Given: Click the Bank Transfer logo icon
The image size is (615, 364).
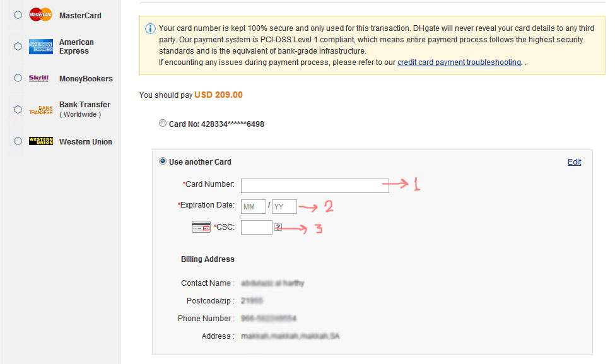Looking at the screenshot, I should 41,110.
